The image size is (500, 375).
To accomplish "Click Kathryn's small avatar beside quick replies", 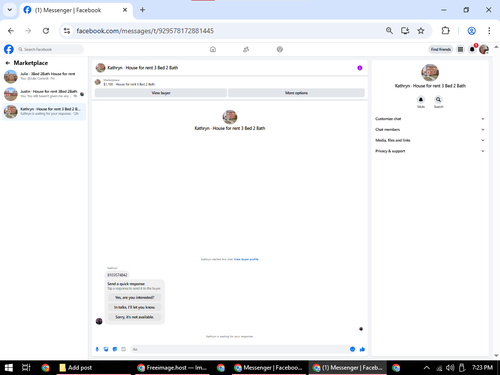I will coord(99,321).
